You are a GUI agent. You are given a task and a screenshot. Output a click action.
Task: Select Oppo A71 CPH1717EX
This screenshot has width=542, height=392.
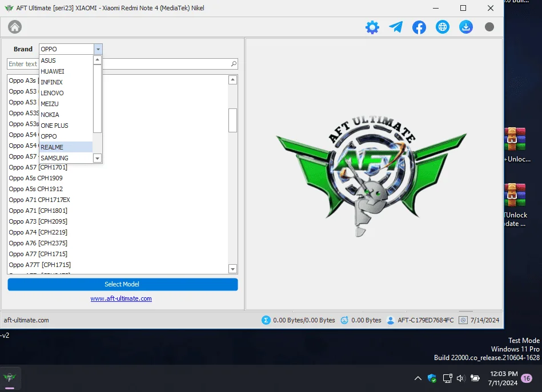(118, 200)
